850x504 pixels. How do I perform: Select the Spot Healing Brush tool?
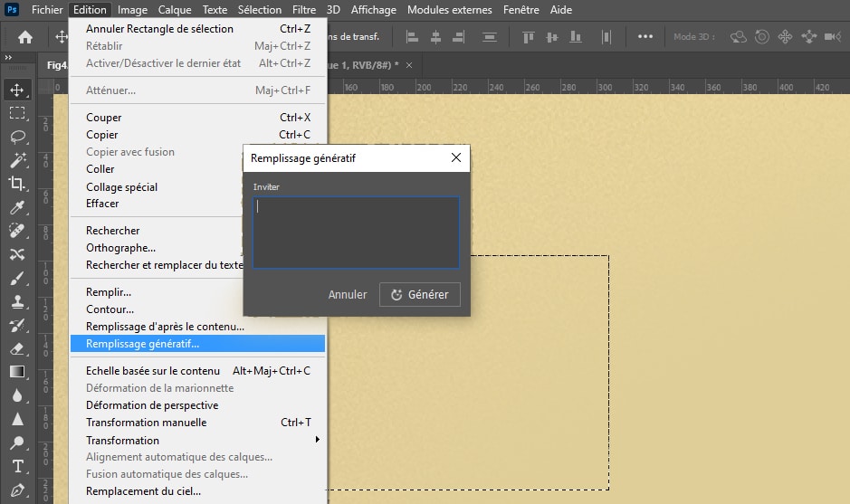coord(17,231)
